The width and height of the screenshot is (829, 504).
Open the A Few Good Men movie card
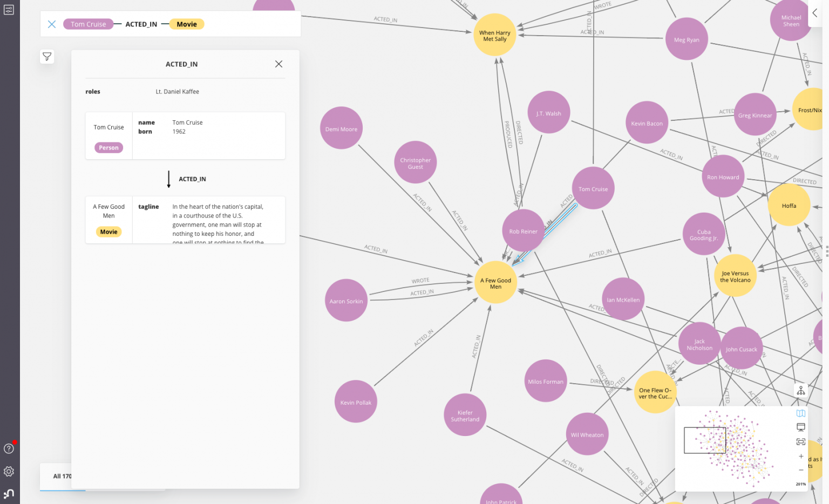[108, 211]
